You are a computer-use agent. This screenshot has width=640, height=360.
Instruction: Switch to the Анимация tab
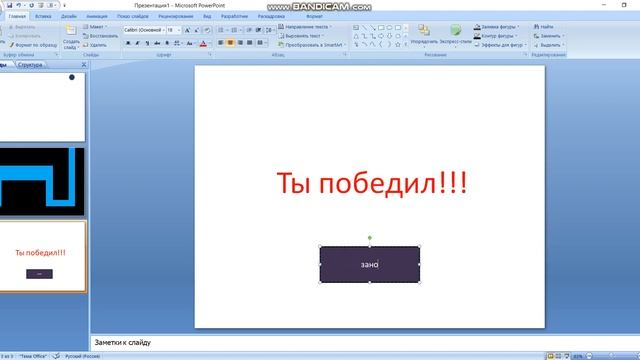(x=97, y=16)
